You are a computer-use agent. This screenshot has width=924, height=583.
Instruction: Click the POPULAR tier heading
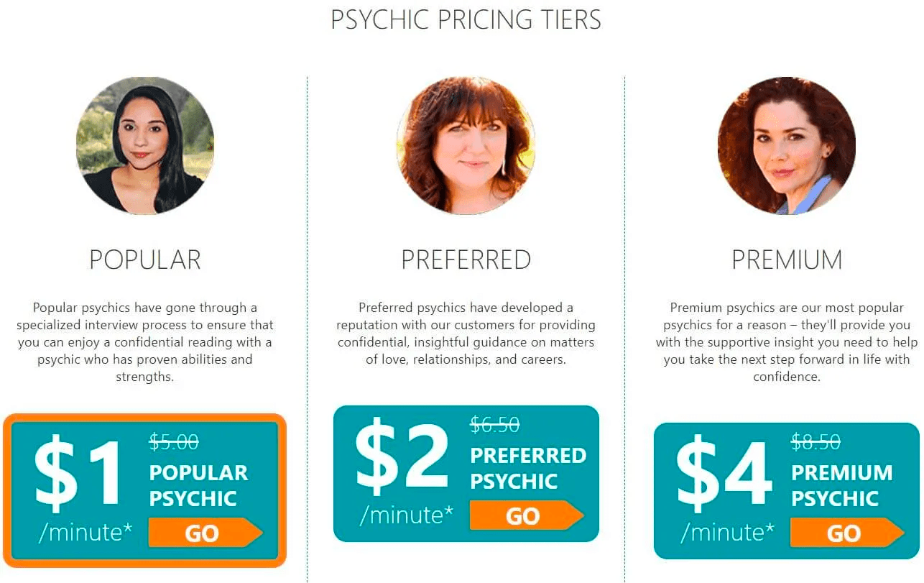(x=145, y=260)
